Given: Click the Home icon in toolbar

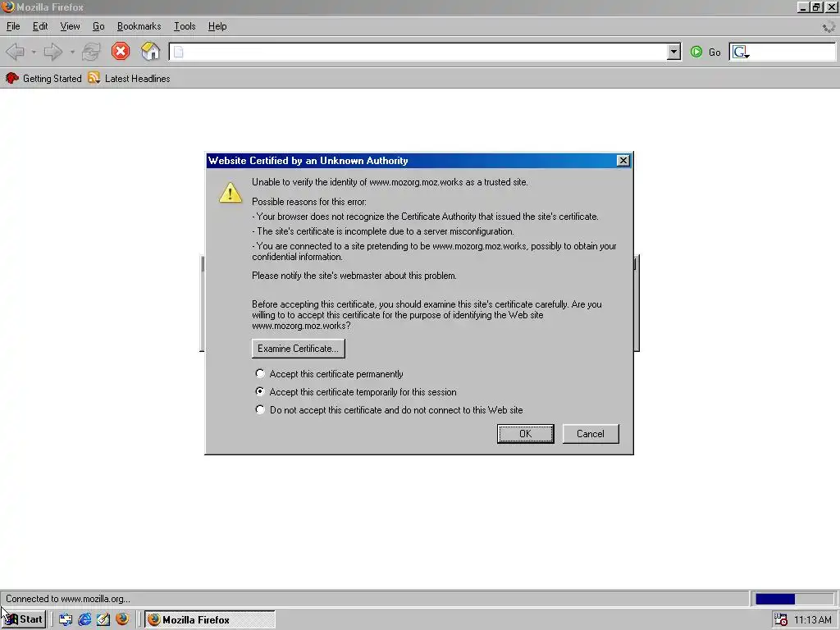Looking at the screenshot, I should click(151, 52).
